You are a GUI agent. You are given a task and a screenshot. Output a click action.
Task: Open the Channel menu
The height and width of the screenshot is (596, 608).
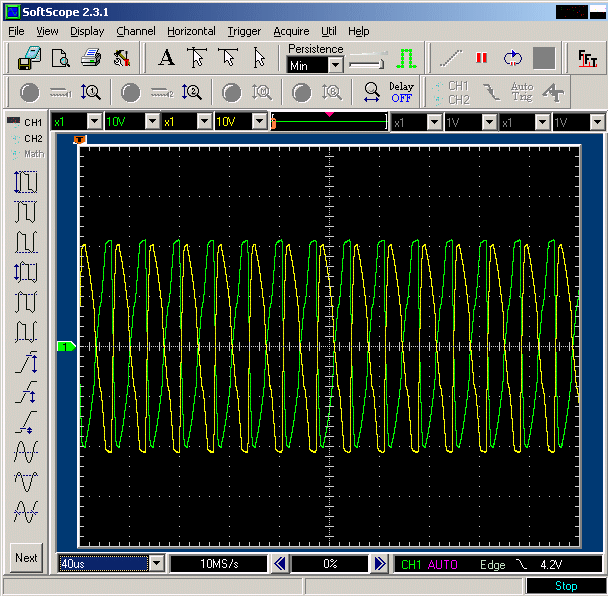click(x=136, y=31)
